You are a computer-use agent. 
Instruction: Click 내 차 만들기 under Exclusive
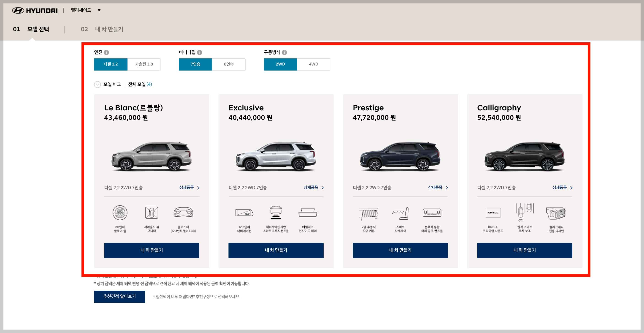(x=276, y=250)
